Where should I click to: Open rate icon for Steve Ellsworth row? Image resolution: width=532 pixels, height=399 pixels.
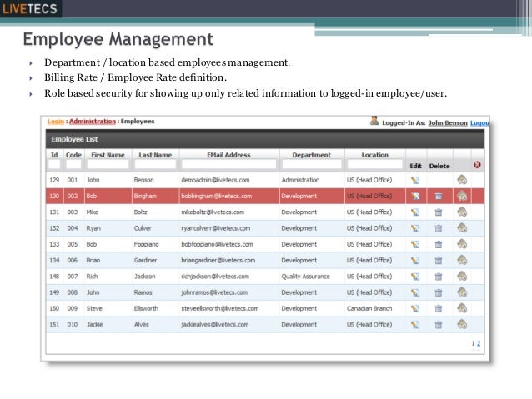[462, 308]
